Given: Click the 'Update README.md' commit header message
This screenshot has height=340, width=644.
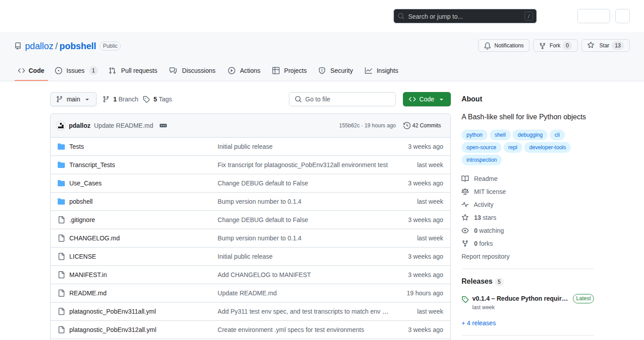Looking at the screenshot, I should click(123, 126).
